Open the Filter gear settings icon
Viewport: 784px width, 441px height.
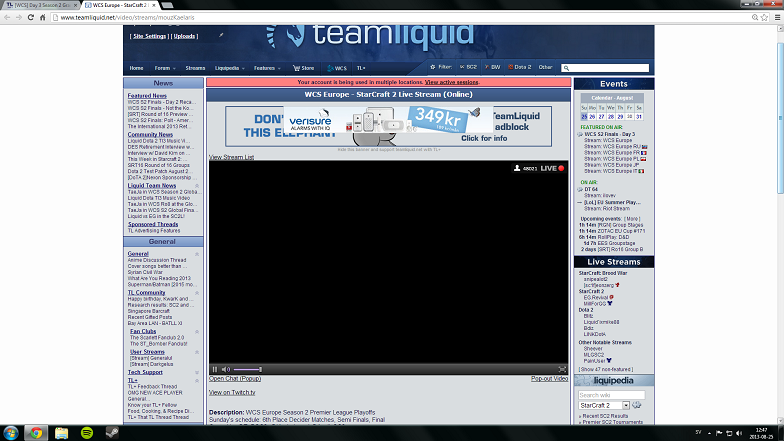click(432, 67)
